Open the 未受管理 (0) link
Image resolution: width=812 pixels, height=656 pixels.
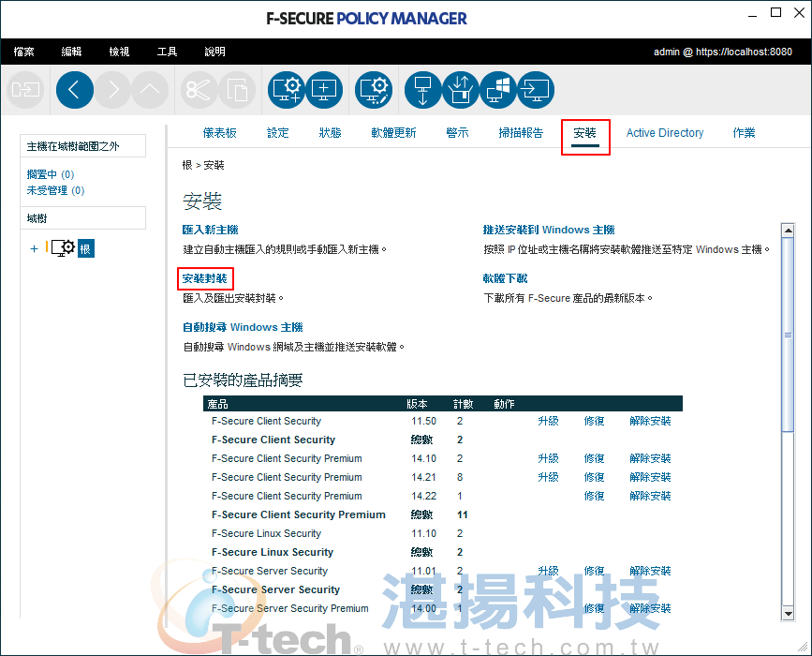(56, 190)
